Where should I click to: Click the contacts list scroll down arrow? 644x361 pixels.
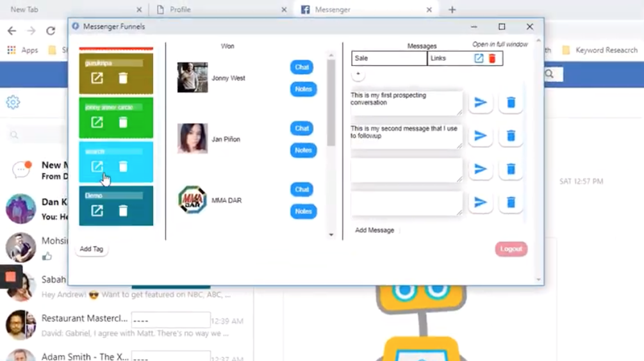[x=331, y=235]
